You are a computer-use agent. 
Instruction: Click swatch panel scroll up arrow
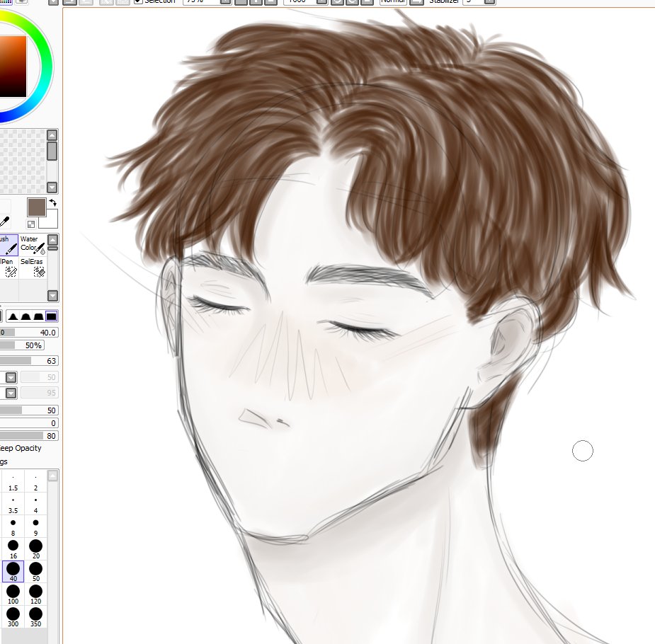click(x=52, y=134)
